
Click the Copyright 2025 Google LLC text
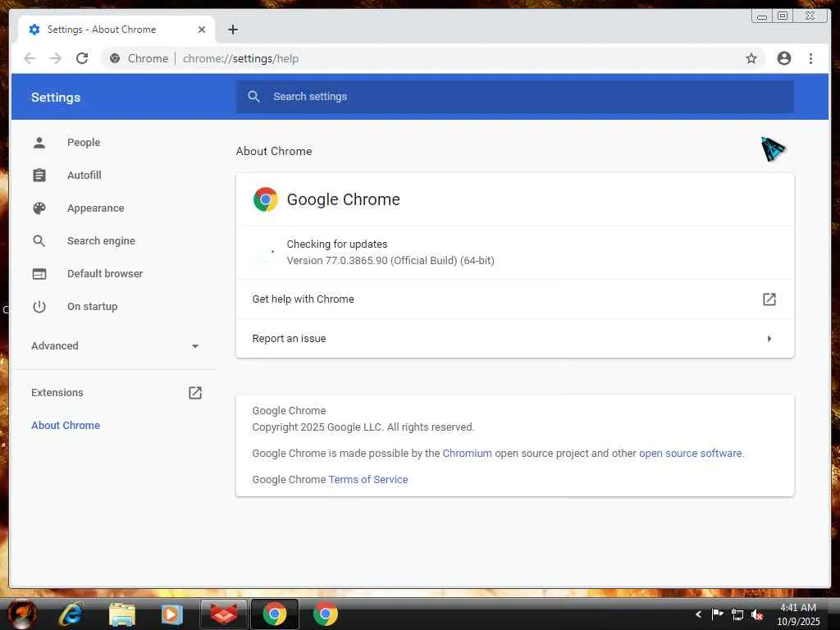[363, 427]
